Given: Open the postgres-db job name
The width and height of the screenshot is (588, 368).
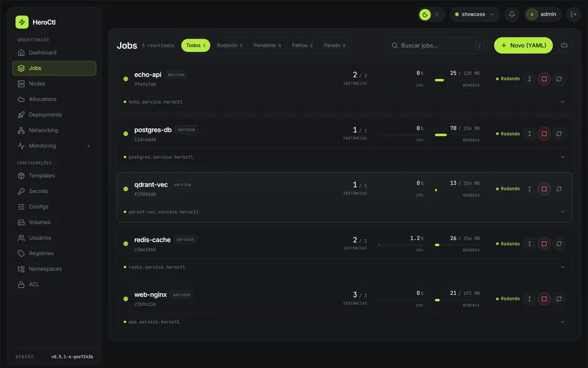Looking at the screenshot, I should [x=153, y=130].
